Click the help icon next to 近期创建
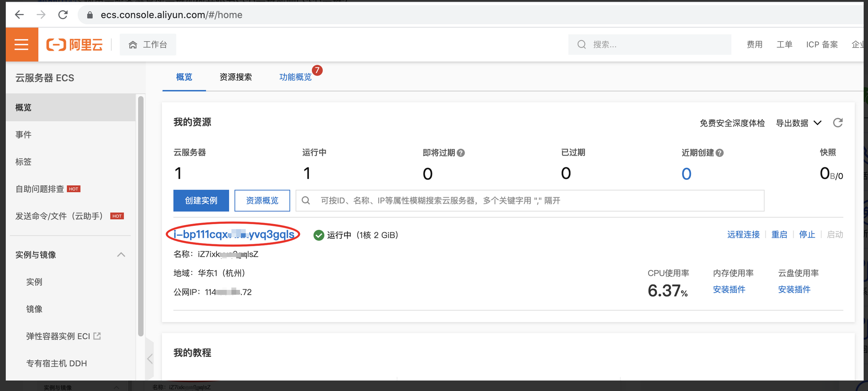The height and width of the screenshot is (391, 868). click(x=719, y=153)
